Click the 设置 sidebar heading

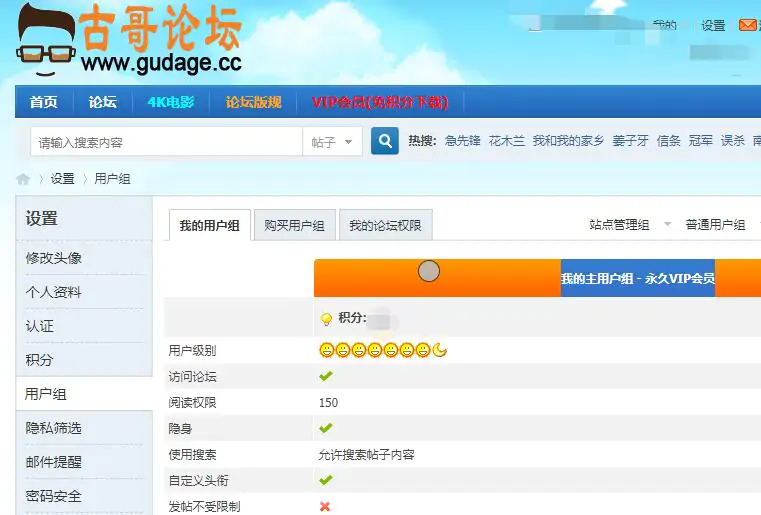[42, 218]
